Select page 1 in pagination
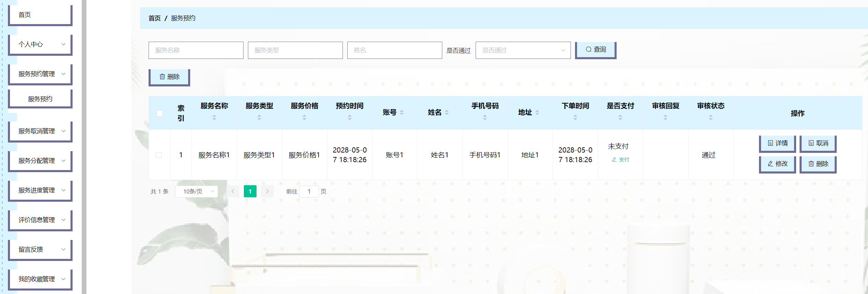Viewport: 868px width, 294px height. point(250,191)
